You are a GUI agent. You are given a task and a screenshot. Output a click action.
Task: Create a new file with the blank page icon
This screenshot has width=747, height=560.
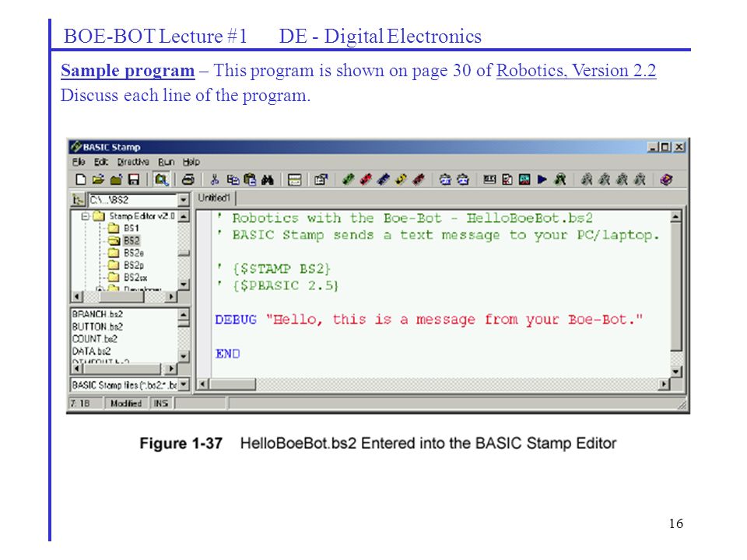pos(81,180)
